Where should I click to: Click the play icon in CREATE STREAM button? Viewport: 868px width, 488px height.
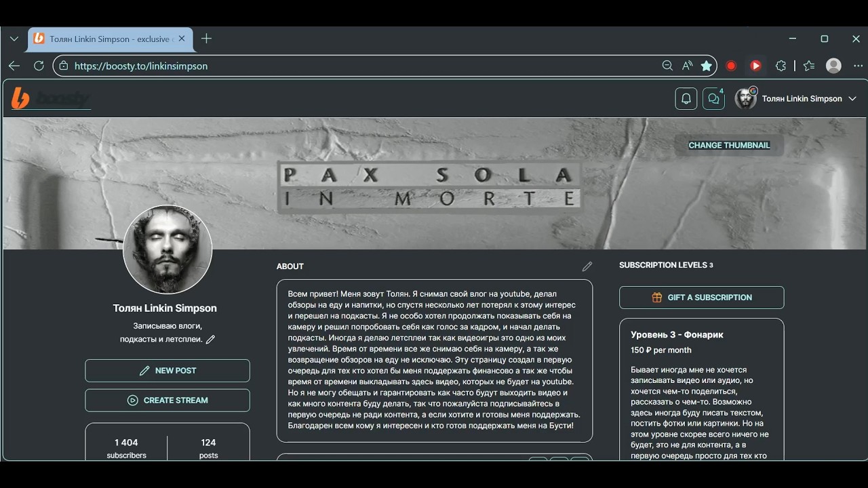(x=133, y=401)
